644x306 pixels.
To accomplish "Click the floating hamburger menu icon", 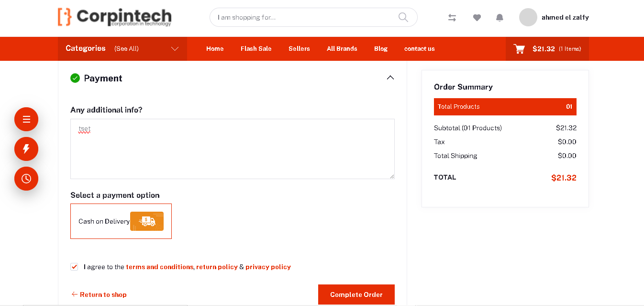I will [26, 119].
